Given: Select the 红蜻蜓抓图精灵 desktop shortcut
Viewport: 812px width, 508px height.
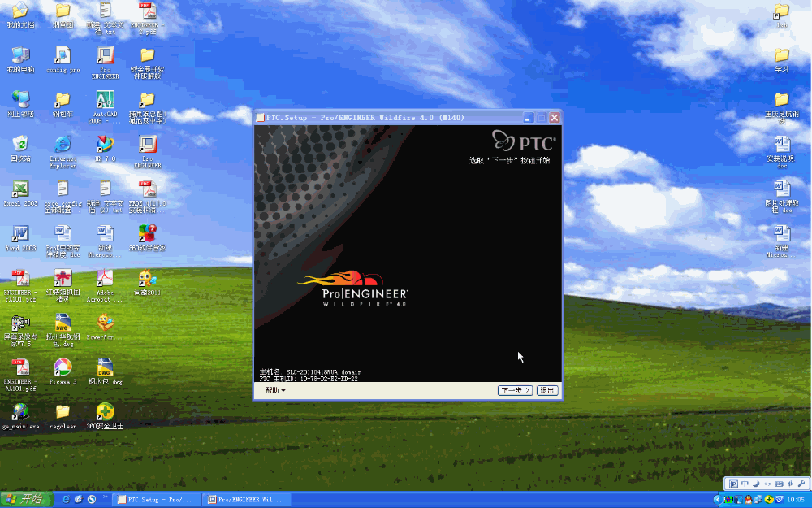Looking at the screenshot, I should pos(63,286).
